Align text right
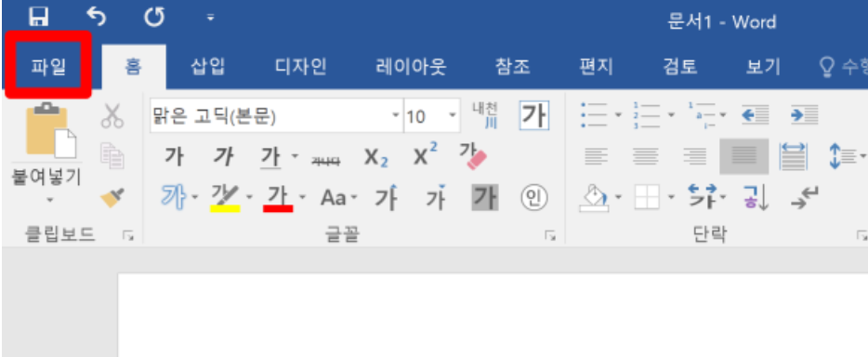The image size is (868, 357). tap(695, 156)
